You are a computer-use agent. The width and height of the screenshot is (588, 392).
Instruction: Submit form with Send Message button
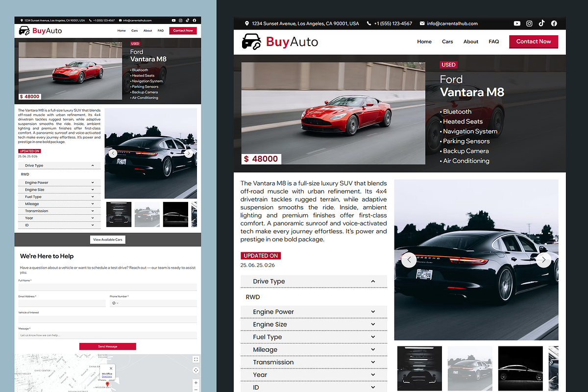[x=108, y=346]
